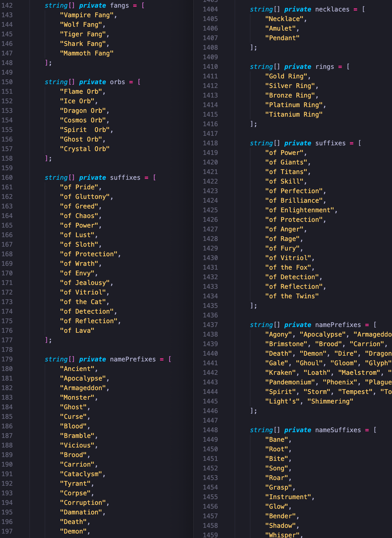Image resolution: width=392 pixels, height=538 pixels.
Task: Click the necklaces variable name
Action: tap(332, 9)
